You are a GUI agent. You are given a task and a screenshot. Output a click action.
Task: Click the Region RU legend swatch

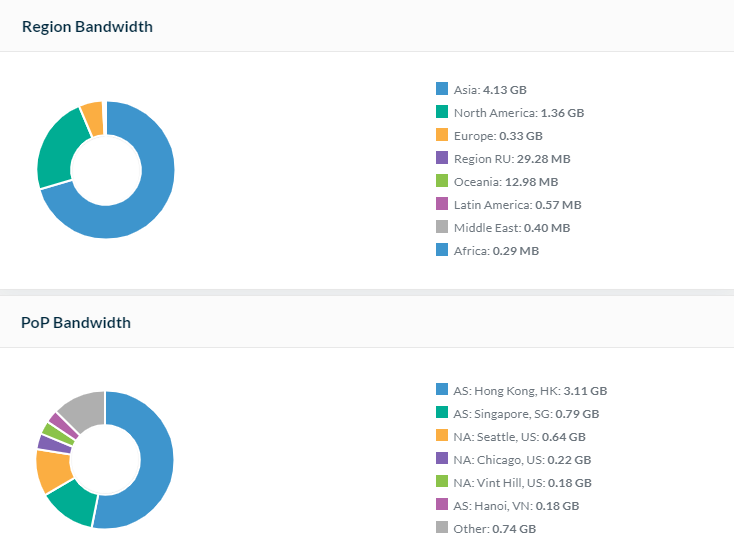[442, 158]
